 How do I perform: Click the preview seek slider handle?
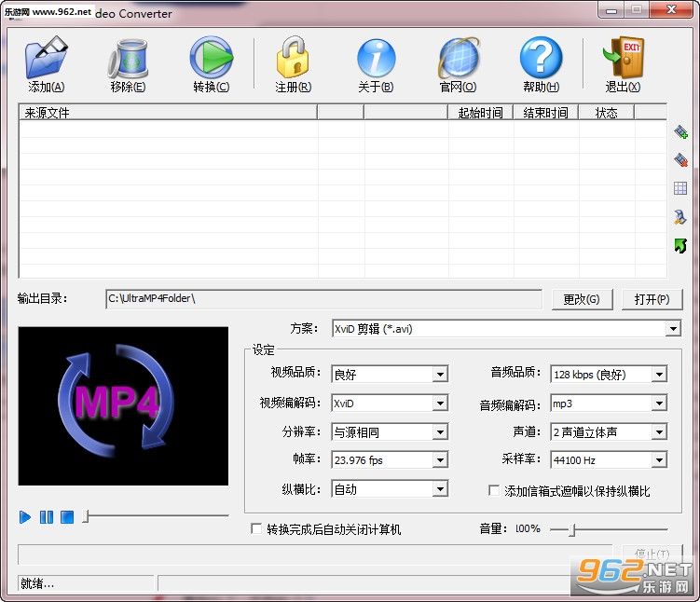point(86,516)
